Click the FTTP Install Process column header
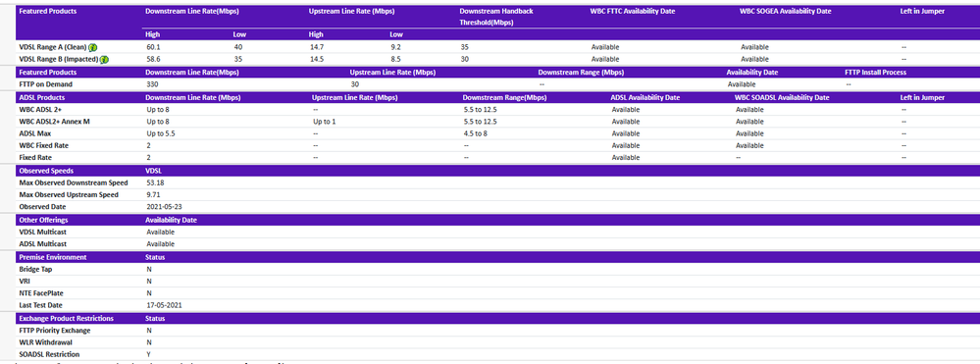This screenshot has height=364, width=980. click(876, 73)
